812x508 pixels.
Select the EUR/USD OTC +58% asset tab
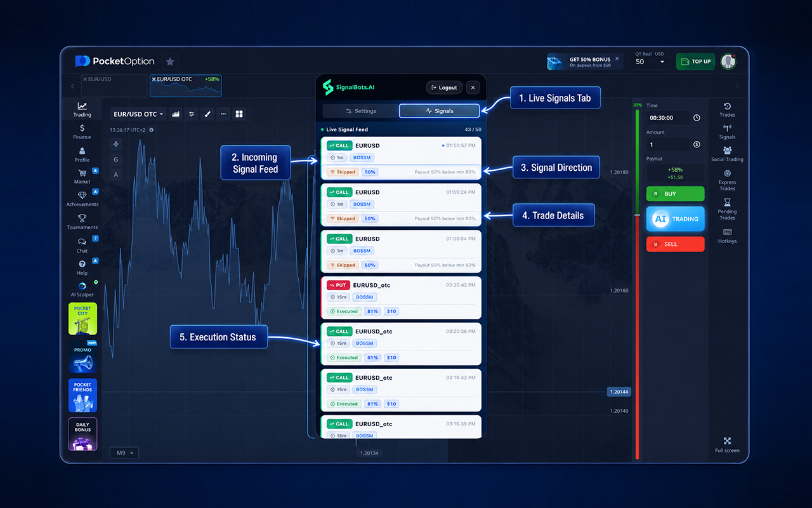[186, 86]
